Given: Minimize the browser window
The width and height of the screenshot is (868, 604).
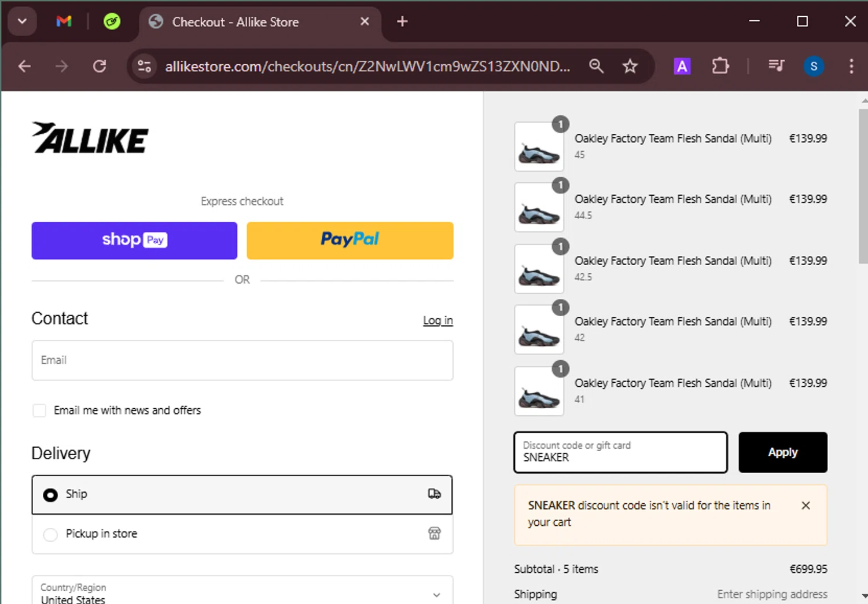Looking at the screenshot, I should pyautogui.click(x=754, y=21).
